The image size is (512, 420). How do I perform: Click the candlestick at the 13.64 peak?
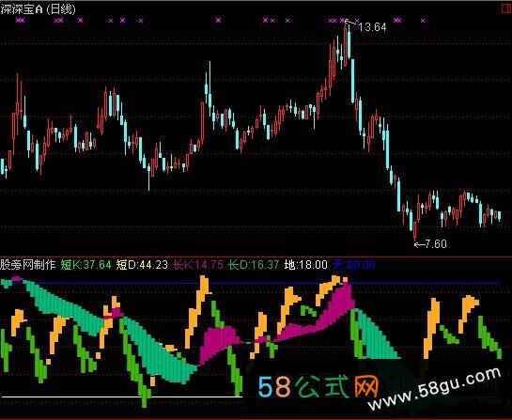coord(346,46)
